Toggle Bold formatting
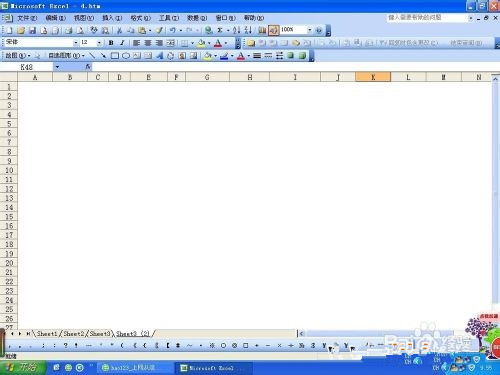500x375 pixels. tap(111, 43)
